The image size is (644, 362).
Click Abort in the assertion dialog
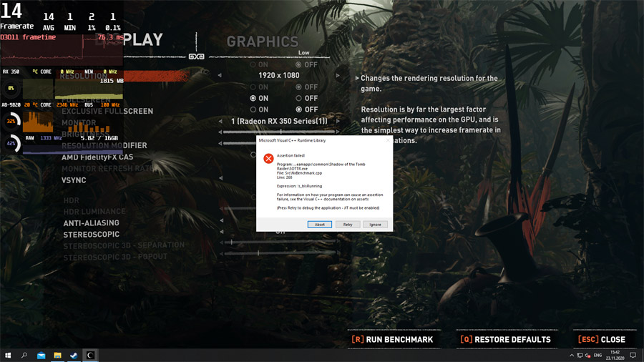[x=320, y=225]
